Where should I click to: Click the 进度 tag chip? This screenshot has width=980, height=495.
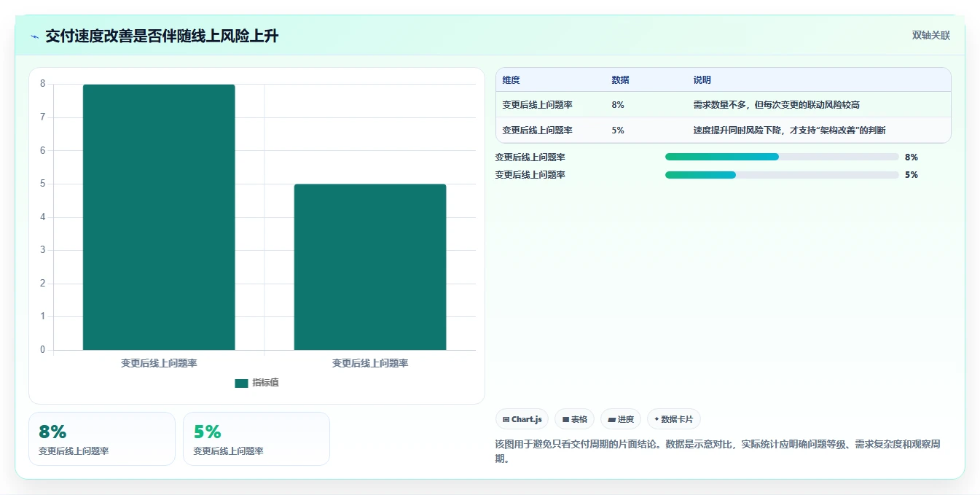(x=621, y=419)
